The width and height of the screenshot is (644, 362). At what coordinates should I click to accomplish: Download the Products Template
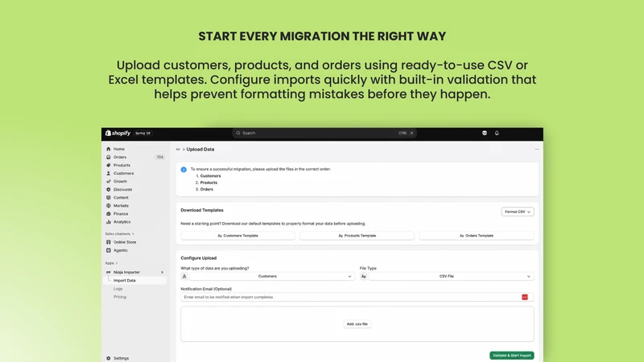coord(357,236)
